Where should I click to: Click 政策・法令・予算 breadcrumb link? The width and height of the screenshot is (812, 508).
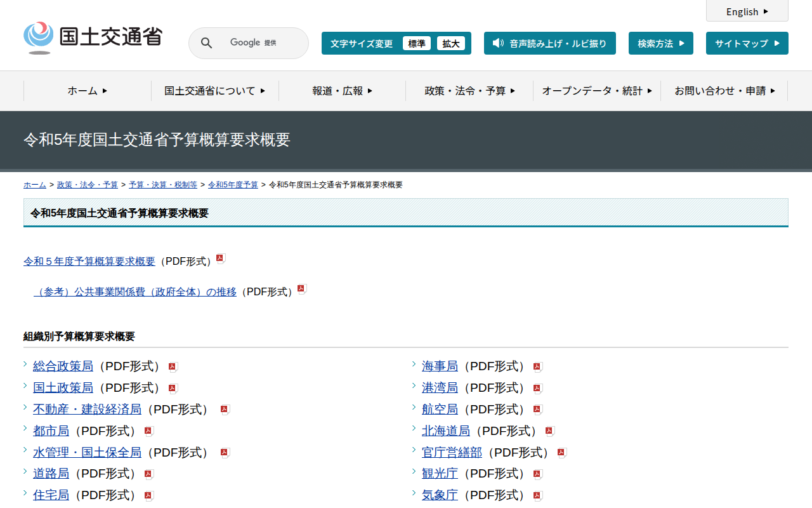[x=88, y=185]
